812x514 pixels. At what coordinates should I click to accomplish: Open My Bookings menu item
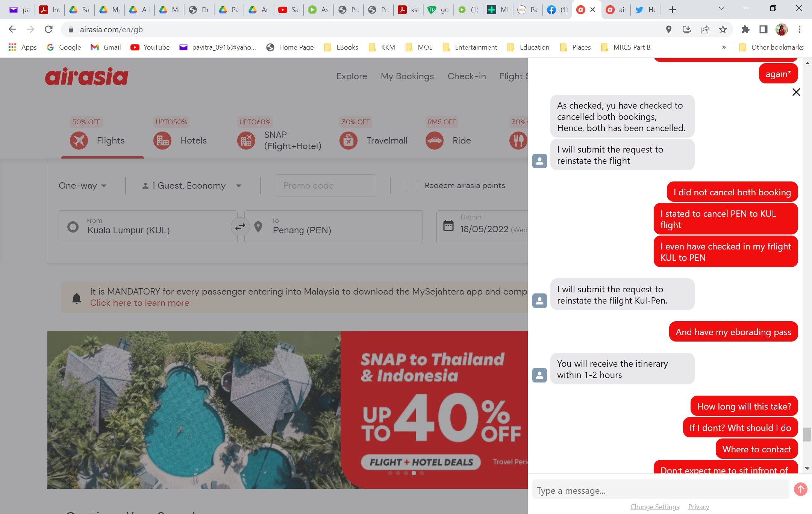coord(407,76)
